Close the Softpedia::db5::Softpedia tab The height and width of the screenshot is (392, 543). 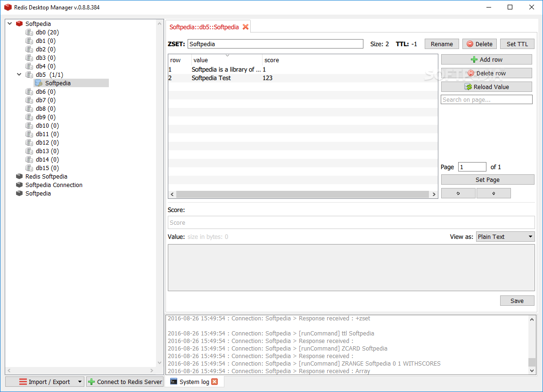click(x=246, y=27)
